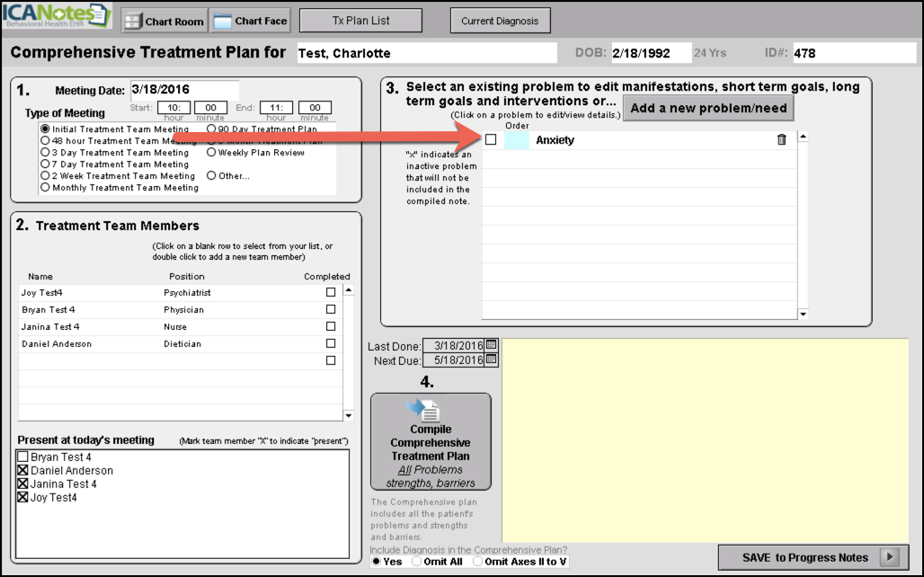Toggle Completed checkbox for Joy Test4
This screenshot has height=577, width=924.
[331, 292]
